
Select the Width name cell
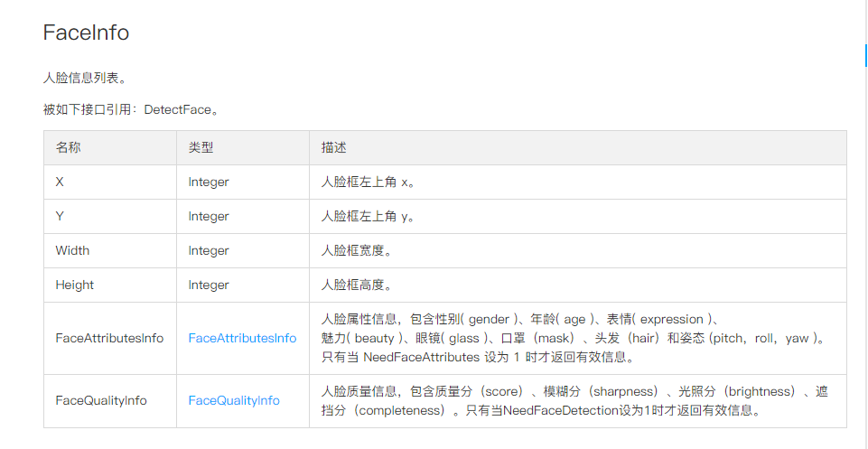[x=72, y=250]
